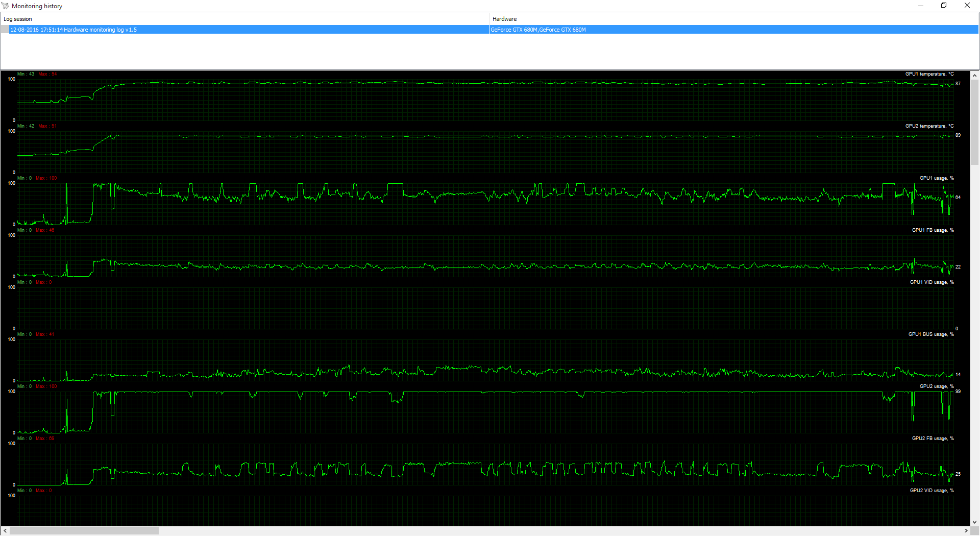The image size is (980, 536).
Task: Click the horizontal scrollbar right arrow
Action: pyautogui.click(x=966, y=531)
